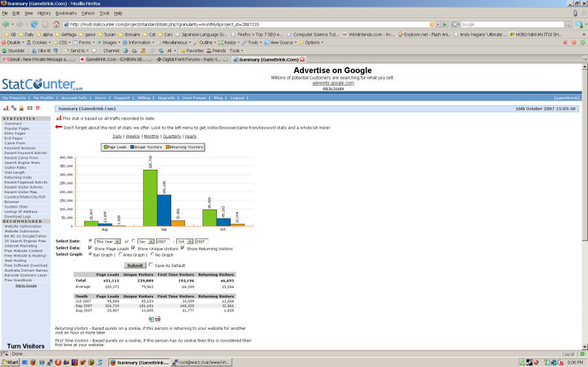588x367 pixels.
Task: Click the Firefox Home toolbar button
Action: [56, 24]
